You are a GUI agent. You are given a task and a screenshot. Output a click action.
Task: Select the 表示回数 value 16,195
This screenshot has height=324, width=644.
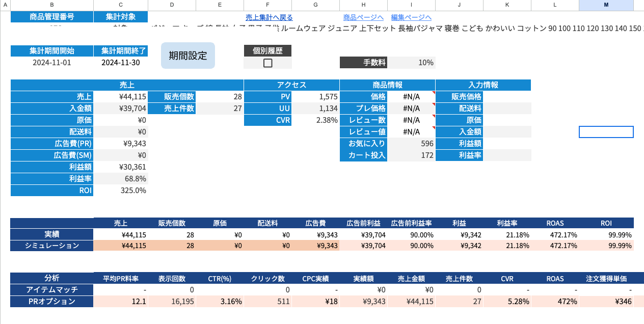172,302
